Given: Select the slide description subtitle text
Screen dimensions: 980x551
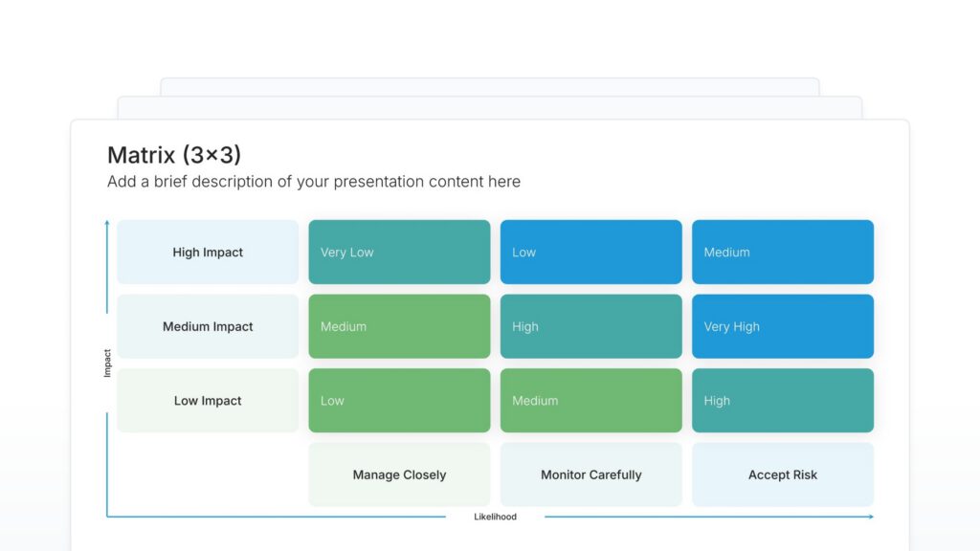Looking at the screenshot, I should 313,181.
